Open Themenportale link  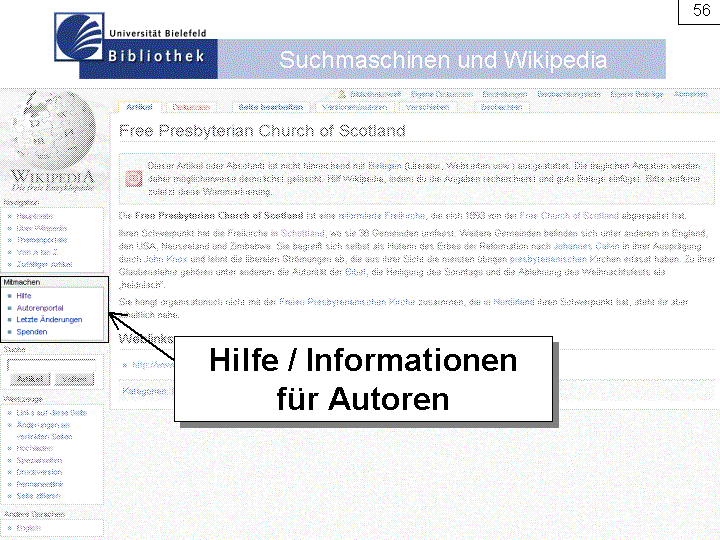point(42,240)
